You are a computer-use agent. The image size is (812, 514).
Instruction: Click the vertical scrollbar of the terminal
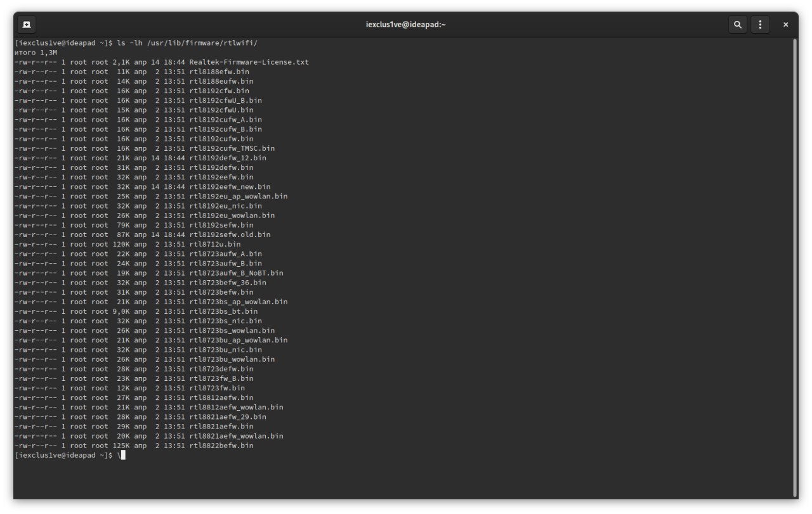click(x=795, y=266)
